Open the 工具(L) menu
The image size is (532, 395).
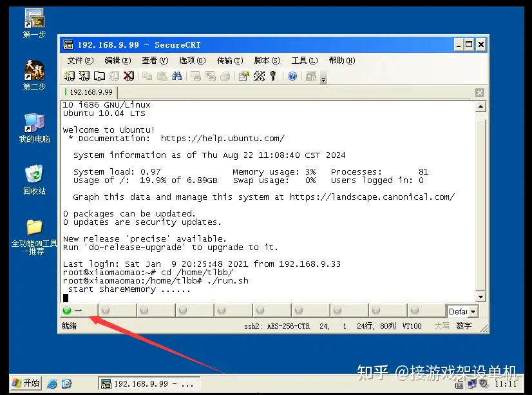(x=305, y=61)
